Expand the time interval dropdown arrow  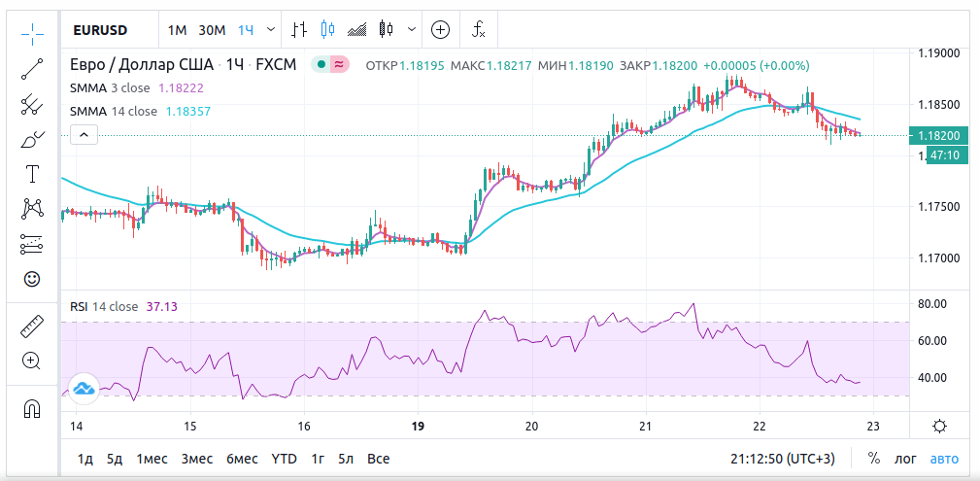270,29
